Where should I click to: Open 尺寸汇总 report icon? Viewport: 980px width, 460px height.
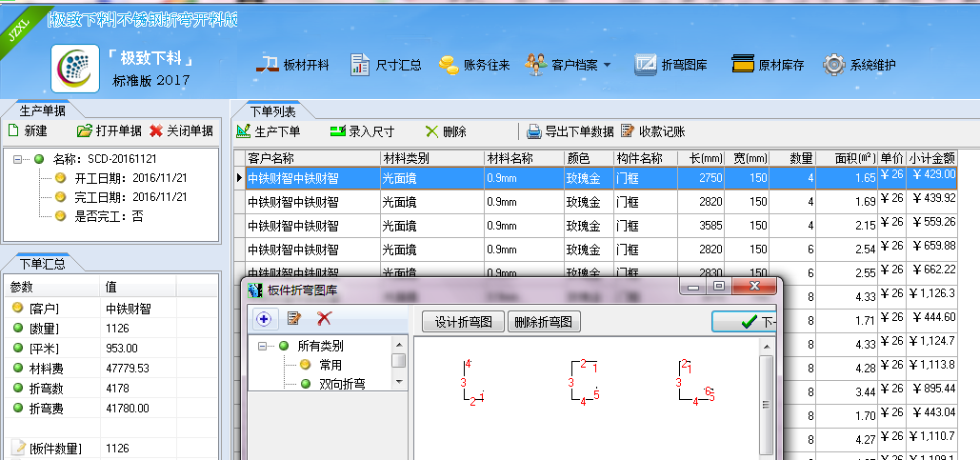pyautogui.click(x=360, y=65)
